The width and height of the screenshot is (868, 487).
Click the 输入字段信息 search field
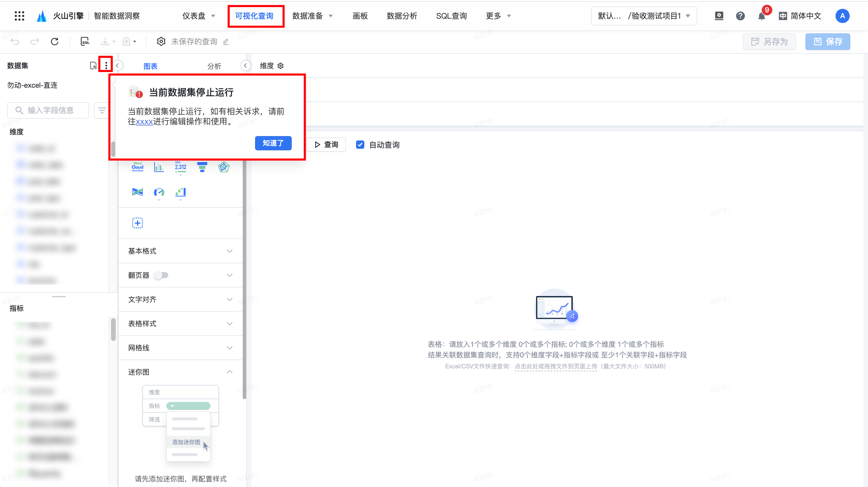click(48, 110)
